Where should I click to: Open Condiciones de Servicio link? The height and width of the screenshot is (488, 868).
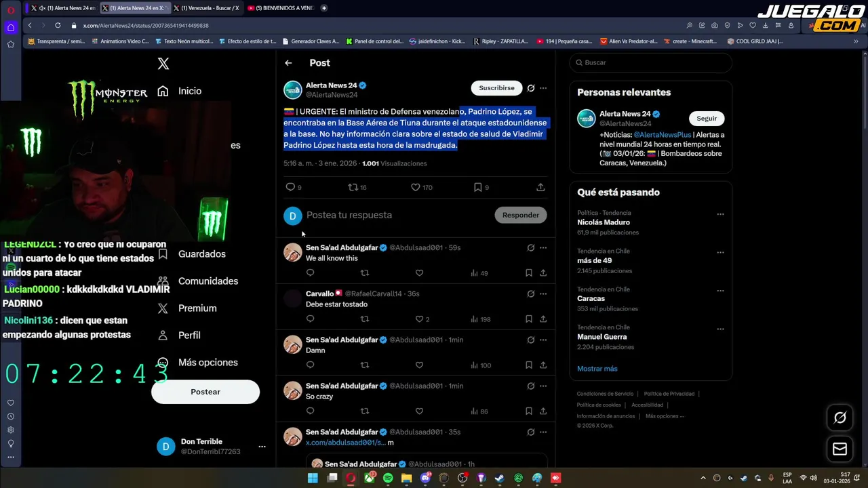point(605,394)
